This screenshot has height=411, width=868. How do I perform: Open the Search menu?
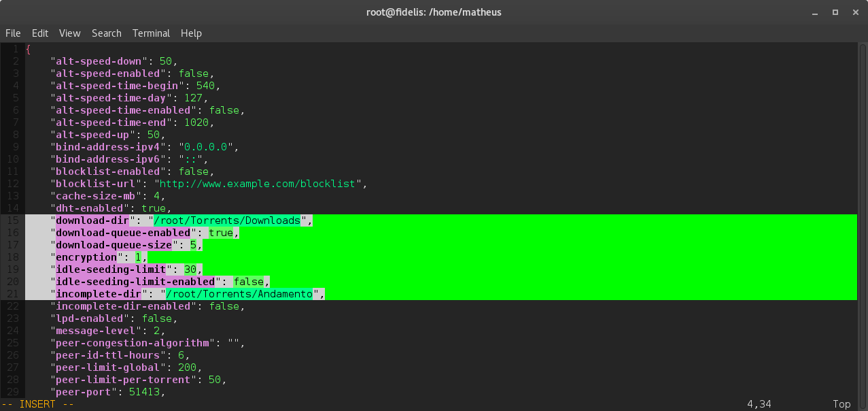pos(106,33)
